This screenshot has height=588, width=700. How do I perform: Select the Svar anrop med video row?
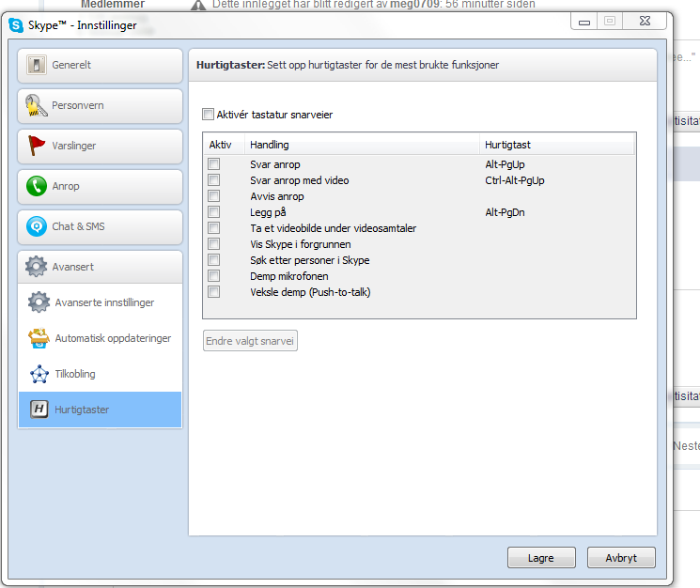pos(299,180)
